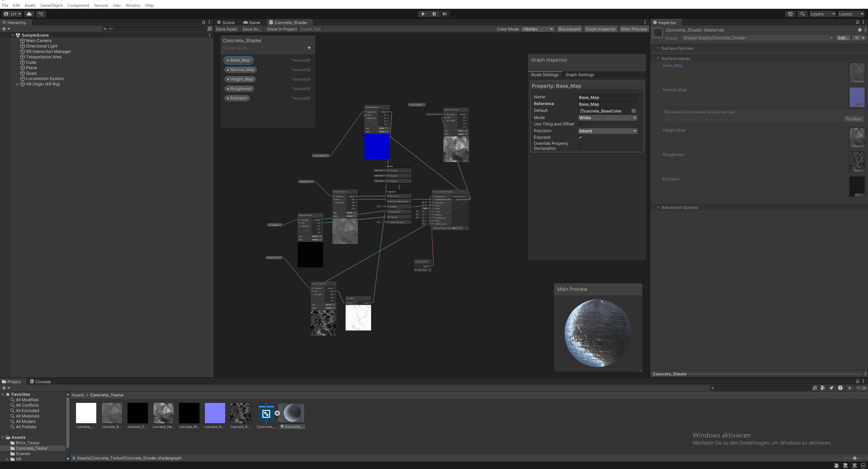Open the search tool in top-right toolbar
The height and width of the screenshot is (469, 868).
803,14
